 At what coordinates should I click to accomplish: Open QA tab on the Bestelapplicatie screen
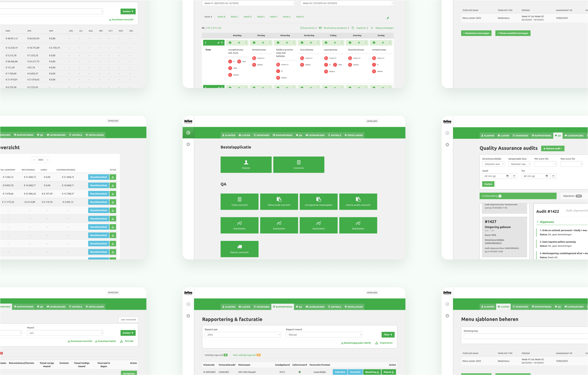point(299,135)
